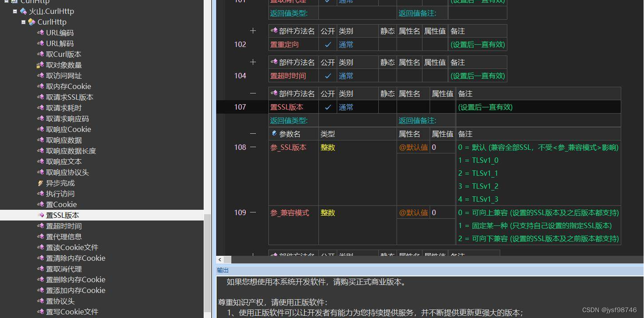Click the 置代理信息 method icon
The width and height of the screenshot is (644, 318).
(40, 237)
